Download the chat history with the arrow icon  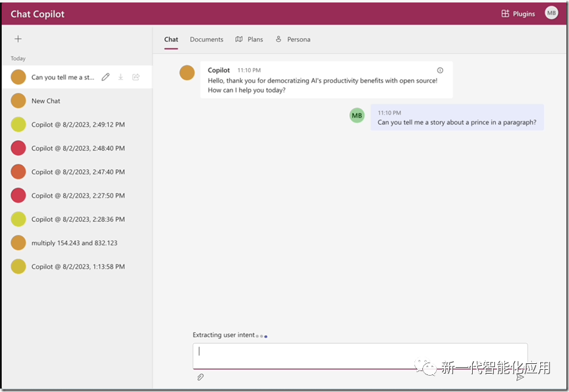pos(121,77)
